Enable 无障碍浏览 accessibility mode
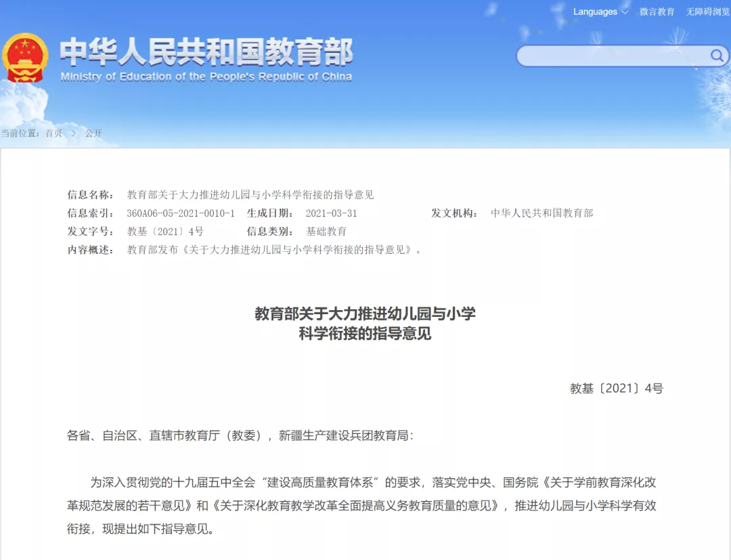Viewport: 731px width, 560px height. click(x=707, y=12)
